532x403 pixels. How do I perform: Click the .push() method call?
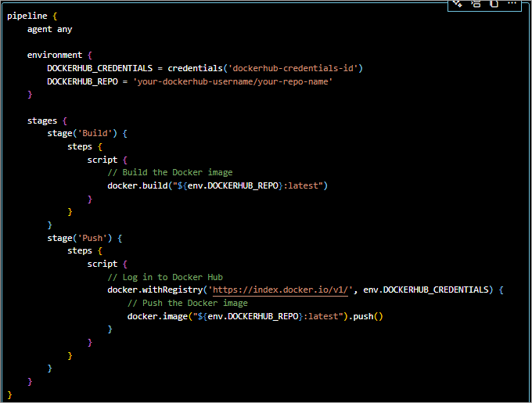[x=366, y=316]
